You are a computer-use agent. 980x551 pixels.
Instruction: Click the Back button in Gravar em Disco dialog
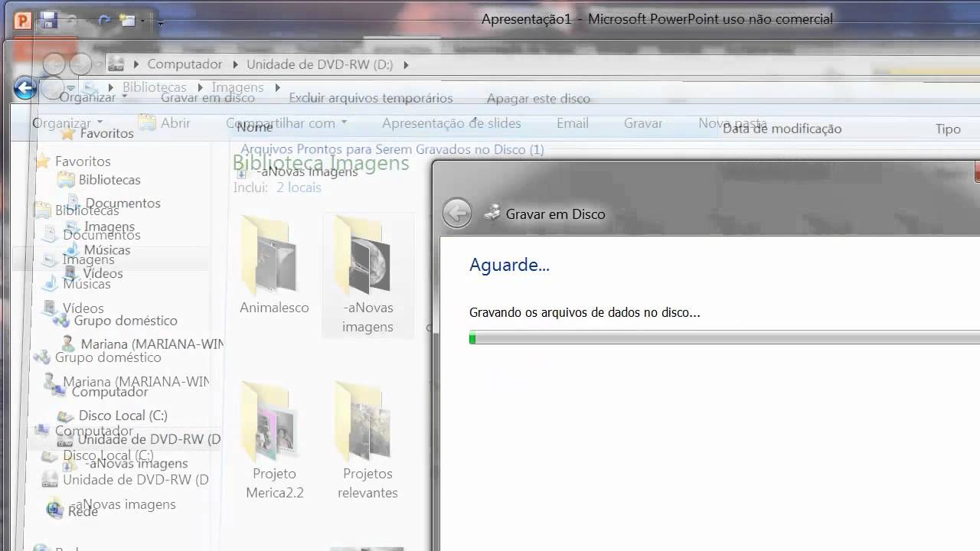click(x=457, y=214)
